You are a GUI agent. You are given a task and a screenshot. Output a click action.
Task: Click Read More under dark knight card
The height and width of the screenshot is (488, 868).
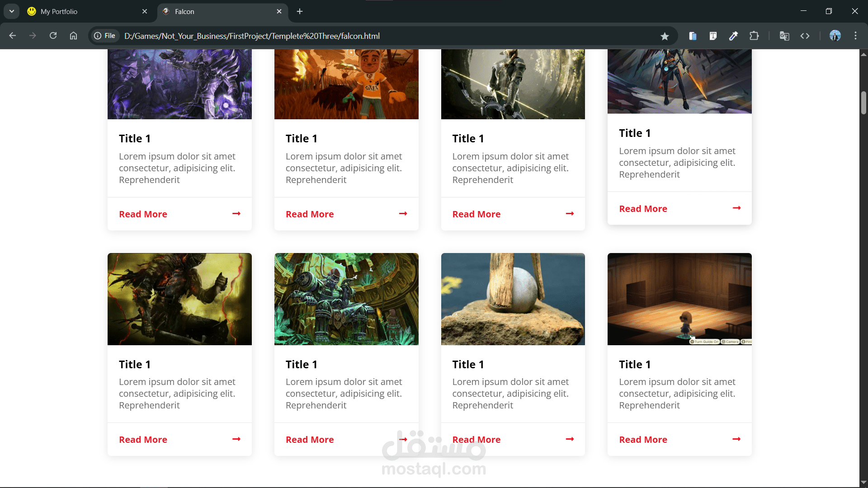(143, 440)
